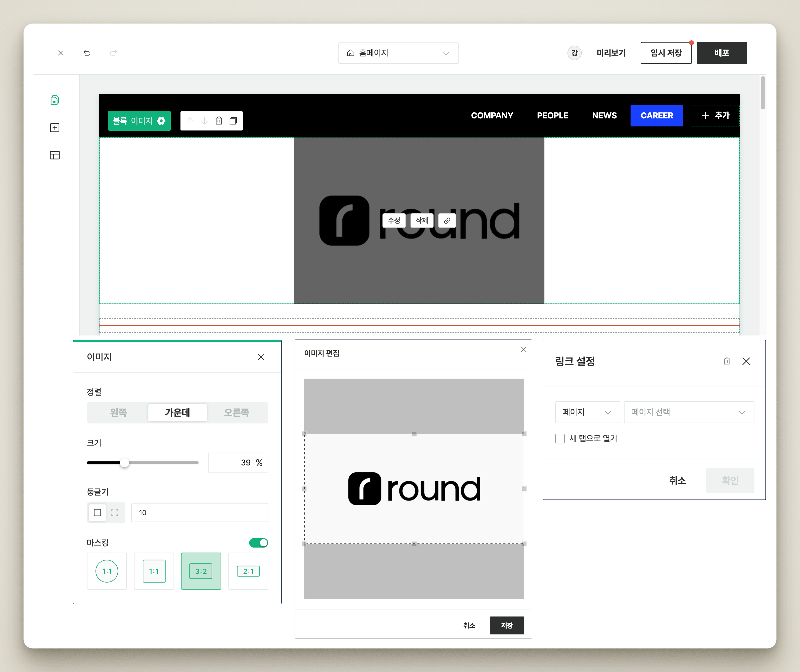This screenshot has height=672, width=800.
Task: Select individual corners rounding icon
Action: pos(115,513)
